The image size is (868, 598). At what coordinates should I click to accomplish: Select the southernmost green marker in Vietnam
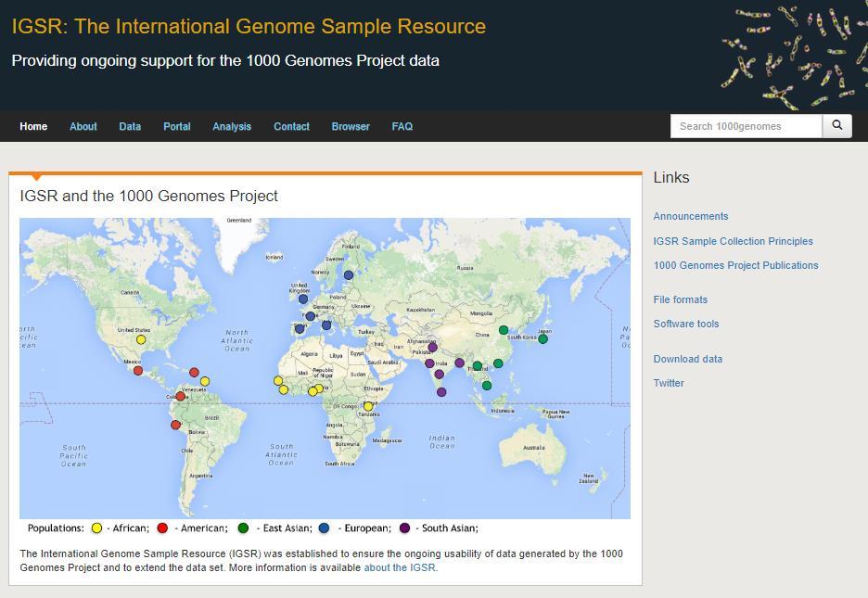tap(487, 386)
